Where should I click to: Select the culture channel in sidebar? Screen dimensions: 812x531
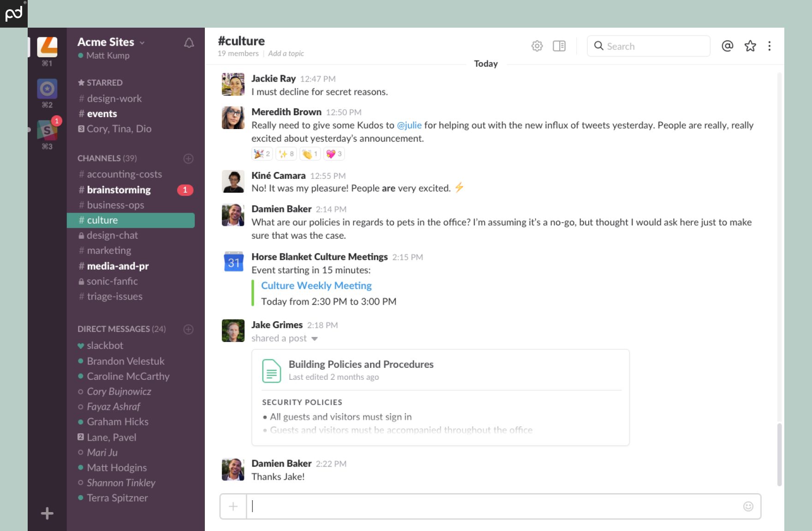131,220
